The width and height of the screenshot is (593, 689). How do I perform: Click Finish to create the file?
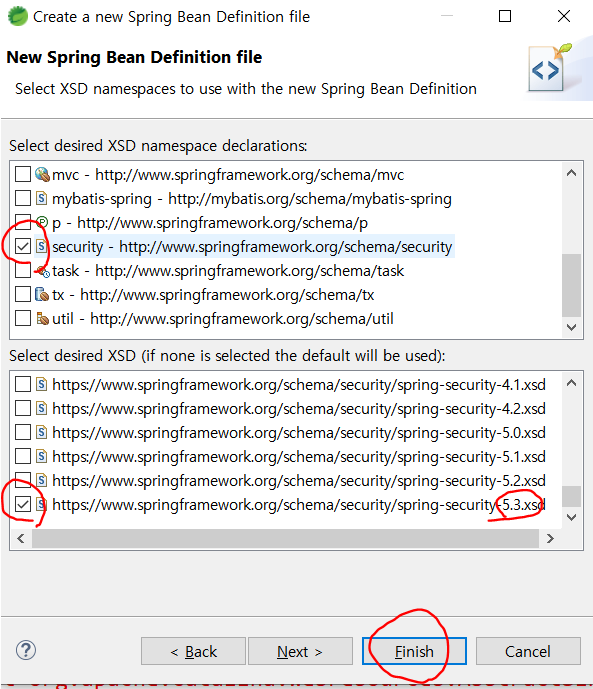pyautogui.click(x=414, y=651)
